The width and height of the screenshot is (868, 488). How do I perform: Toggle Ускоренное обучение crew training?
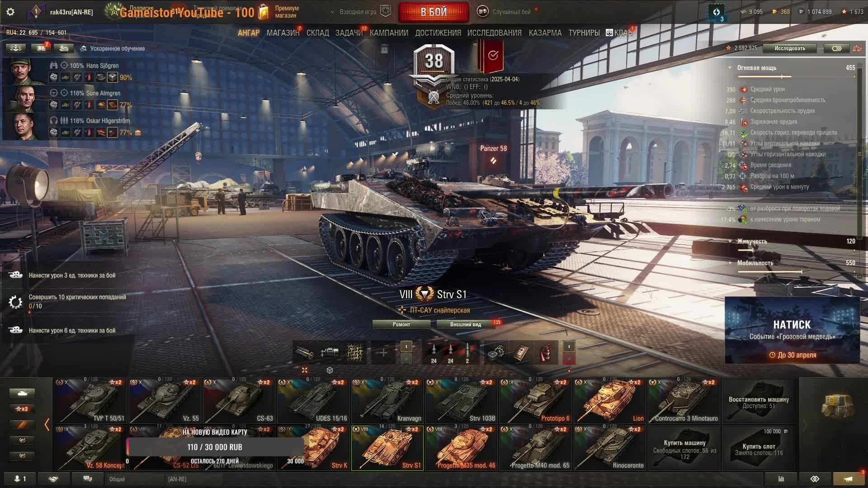(x=112, y=48)
